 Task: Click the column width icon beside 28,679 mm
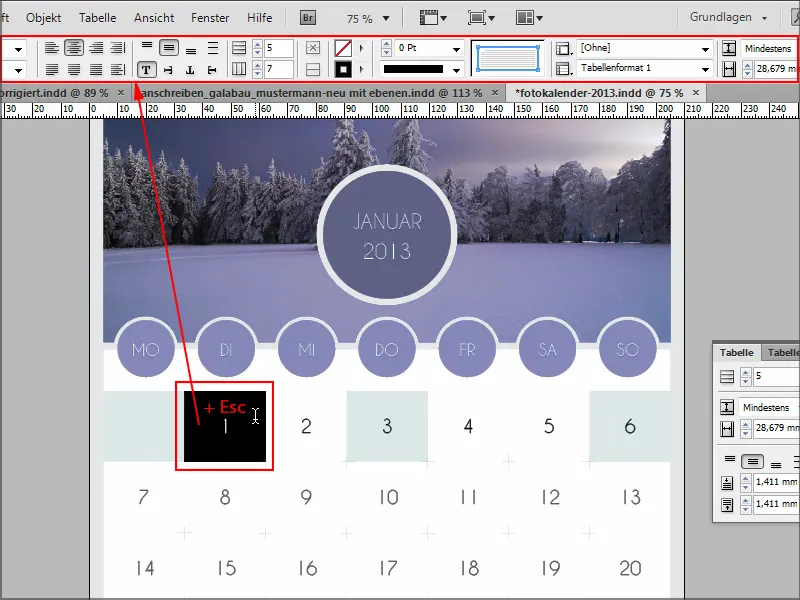(x=727, y=427)
